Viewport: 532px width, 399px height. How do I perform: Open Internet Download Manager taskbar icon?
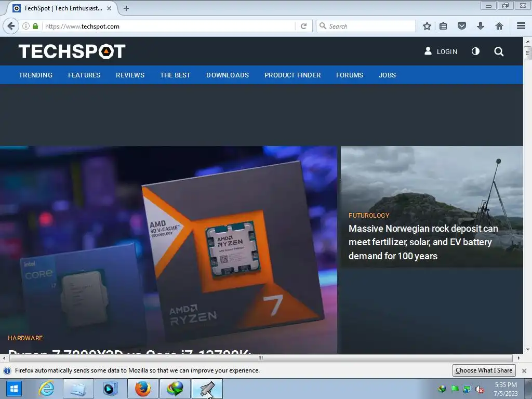pyautogui.click(x=175, y=389)
